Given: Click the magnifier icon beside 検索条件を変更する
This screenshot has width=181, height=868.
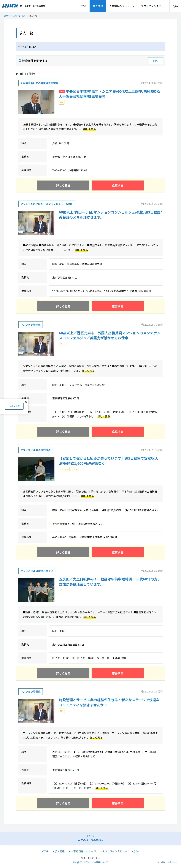Looking at the screenshot, I should [20, 61].
